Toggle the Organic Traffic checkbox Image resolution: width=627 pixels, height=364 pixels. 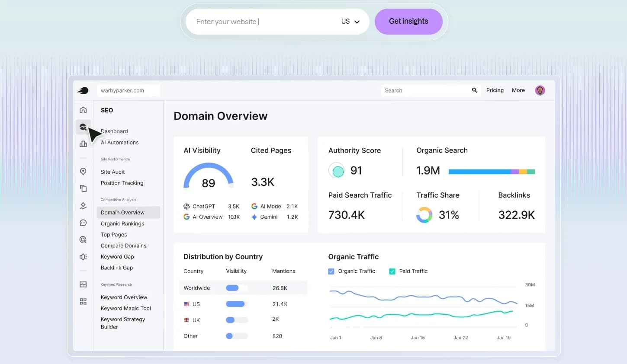pos(331,271)
